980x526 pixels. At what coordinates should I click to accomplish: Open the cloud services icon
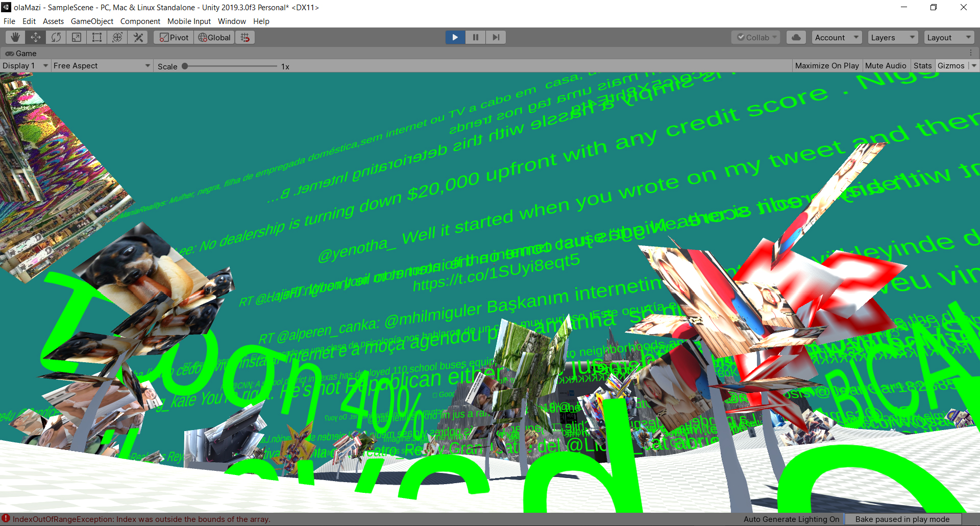796,37
